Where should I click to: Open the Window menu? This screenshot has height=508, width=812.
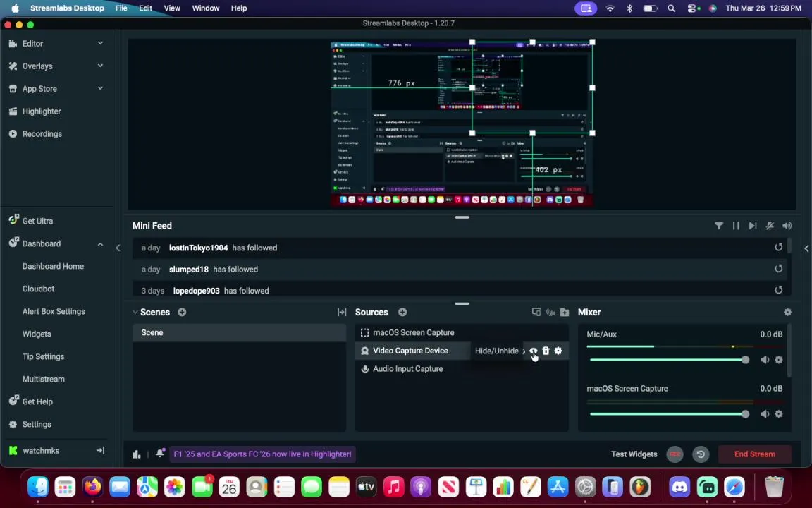[206, 8]
